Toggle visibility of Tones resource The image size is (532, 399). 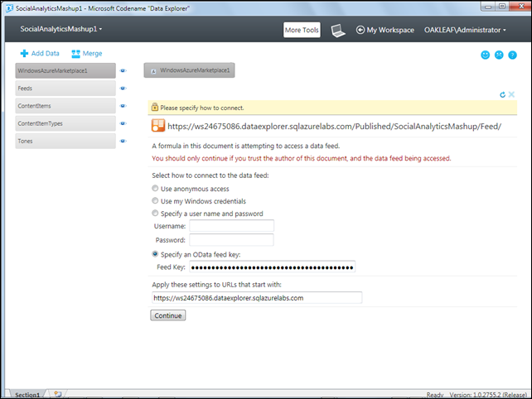[123, 141]
